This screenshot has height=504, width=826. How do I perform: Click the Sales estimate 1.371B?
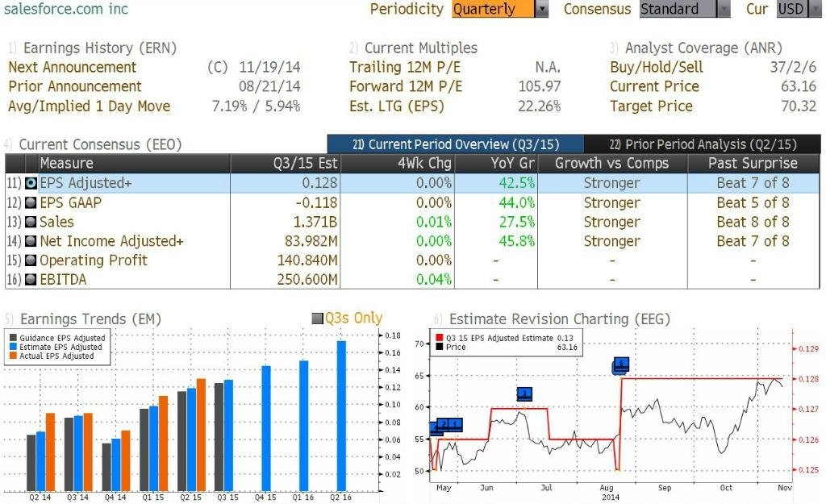315,223
